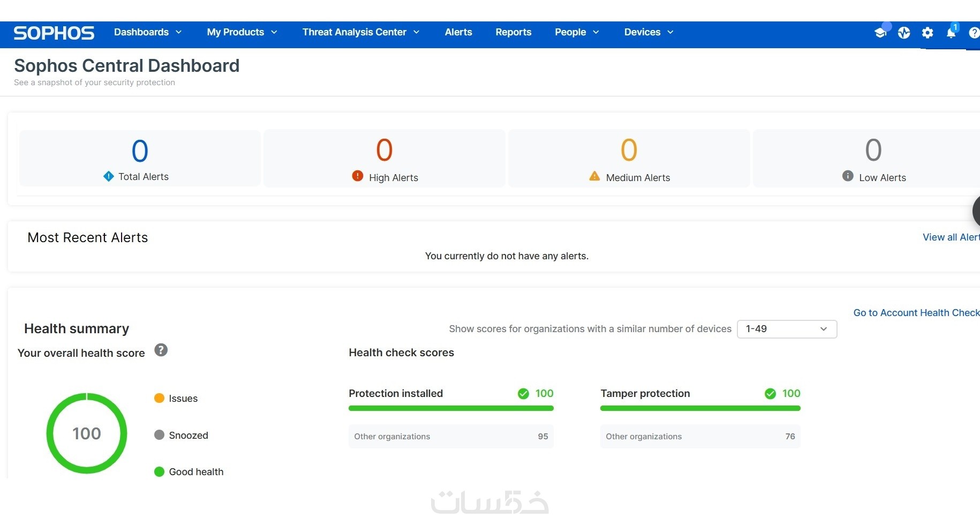Image resolution: width=980 pixels, height=525 pixels.
Task: Click the orange Medium Alerts warning triangle
Action: click(594, 176)
